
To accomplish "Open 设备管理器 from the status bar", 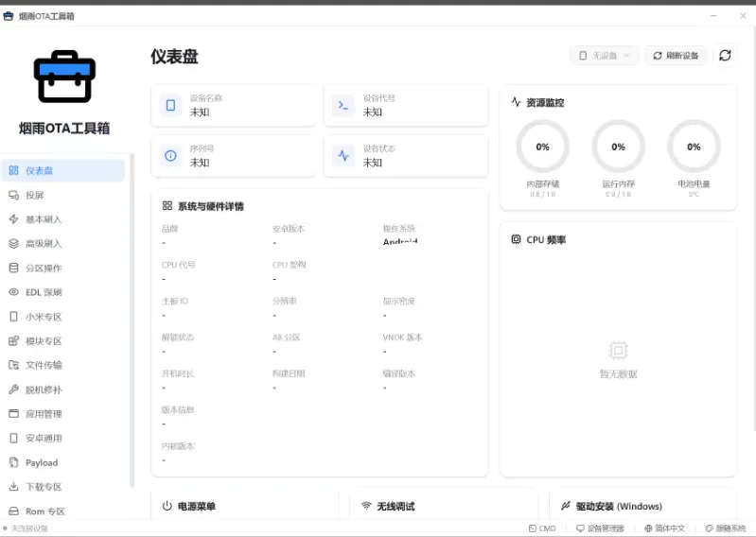I will (x=600, y=528).
